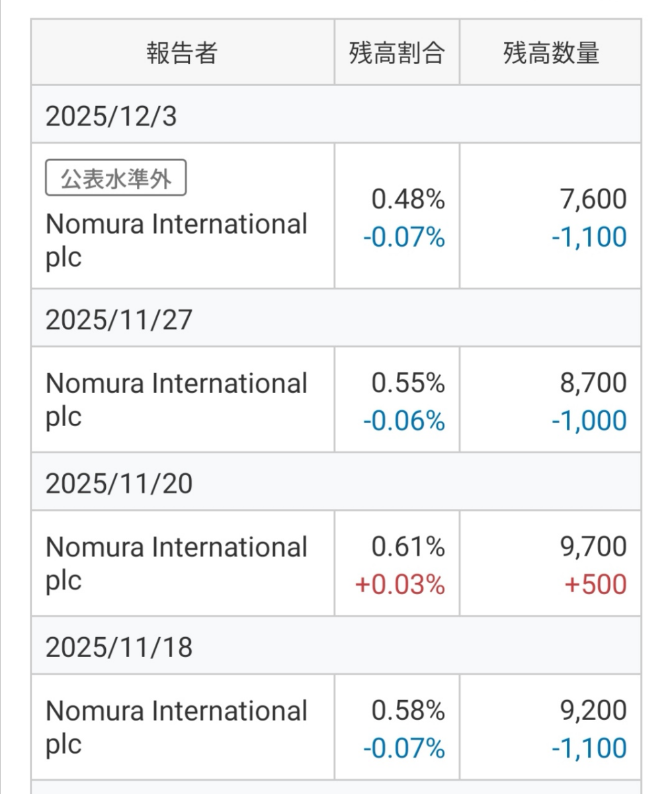Click the 0.48% balance ratio value

[x=407, y=199]
